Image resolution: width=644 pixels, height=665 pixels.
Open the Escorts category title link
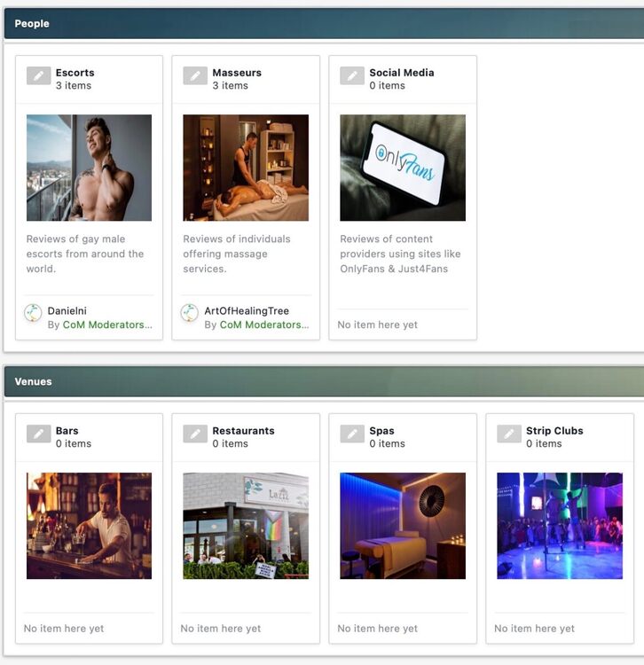[75, 73]
